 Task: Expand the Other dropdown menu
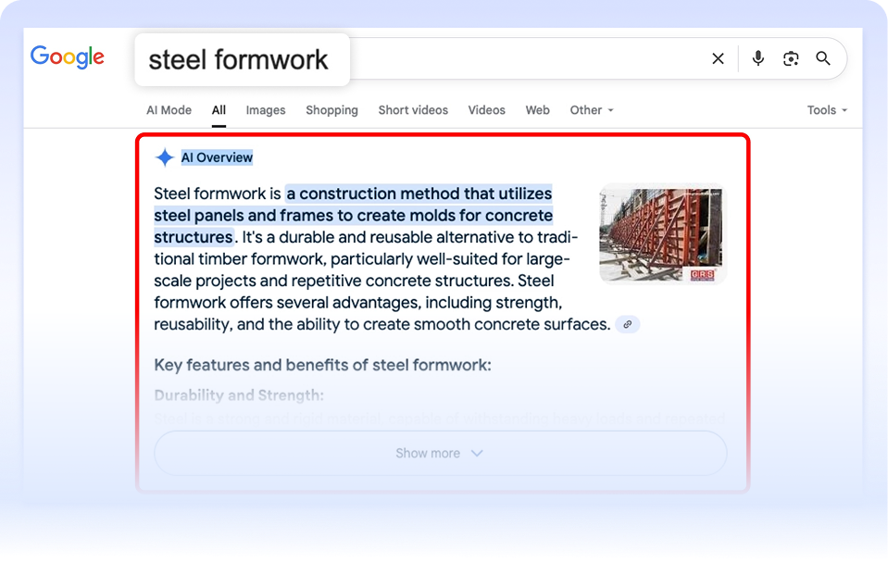[592, 110]
